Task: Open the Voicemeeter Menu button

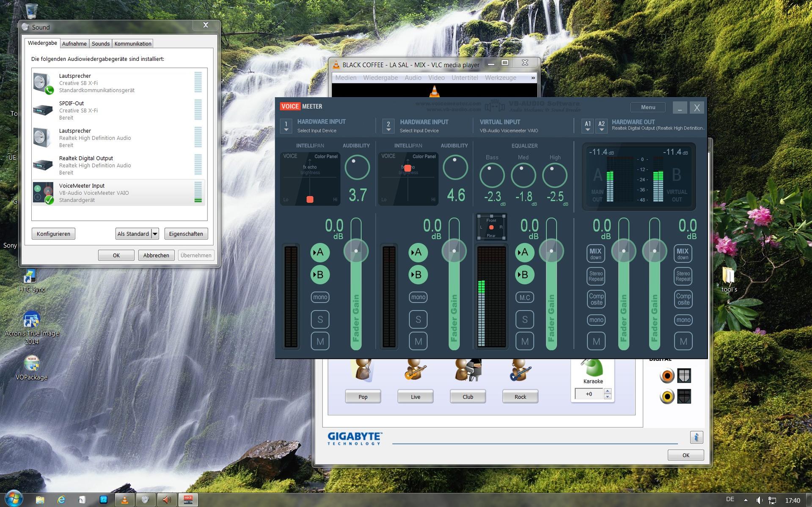Action: click(x=648, y=107)
